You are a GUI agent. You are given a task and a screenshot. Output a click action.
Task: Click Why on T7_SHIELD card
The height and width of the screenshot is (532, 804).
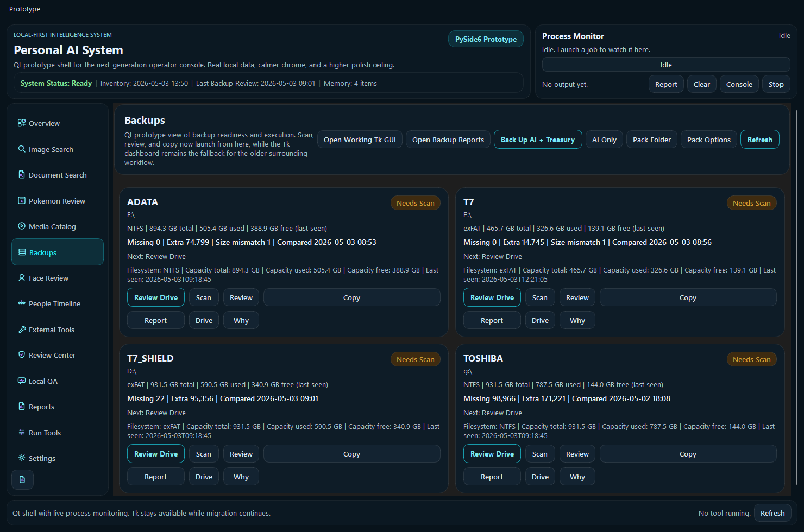pyautogui.click(x=241, y=477)
